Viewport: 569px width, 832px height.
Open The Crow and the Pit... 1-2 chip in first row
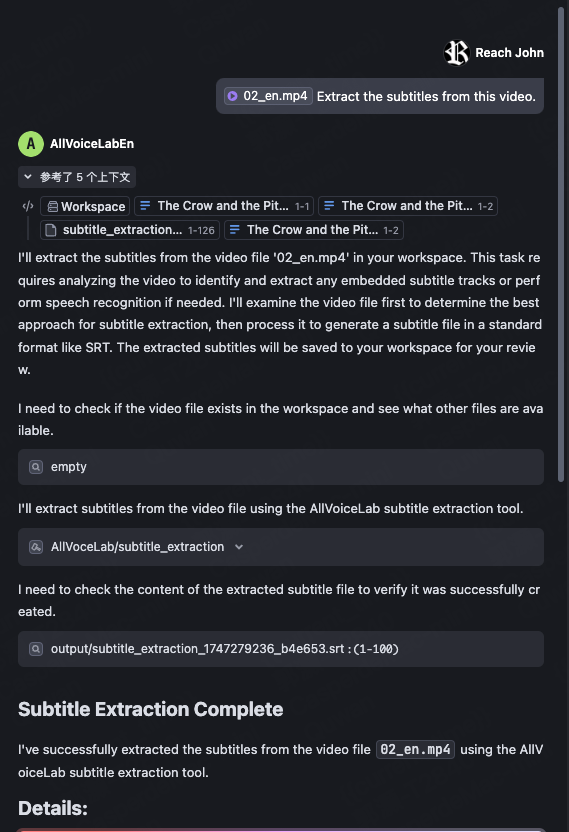click(x=408, y=206)
